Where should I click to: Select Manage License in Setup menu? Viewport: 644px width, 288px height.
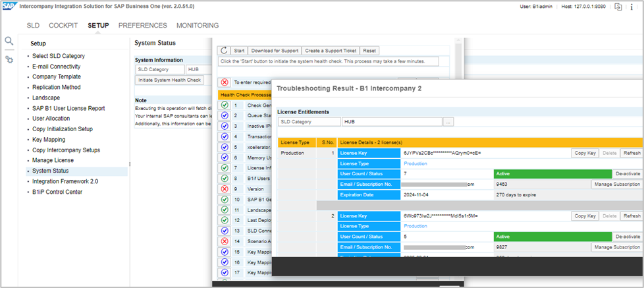tap(53, 160)
